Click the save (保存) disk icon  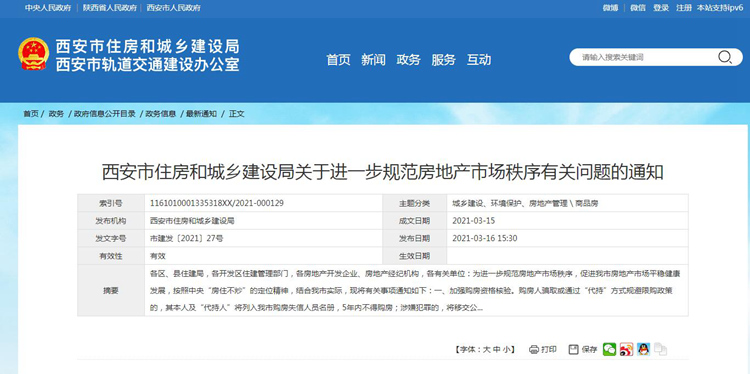574,350
